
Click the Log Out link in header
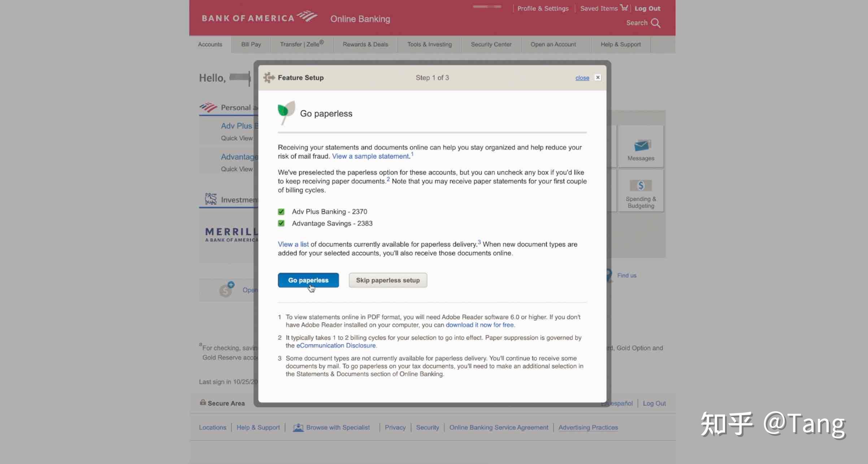pos(647,8)
